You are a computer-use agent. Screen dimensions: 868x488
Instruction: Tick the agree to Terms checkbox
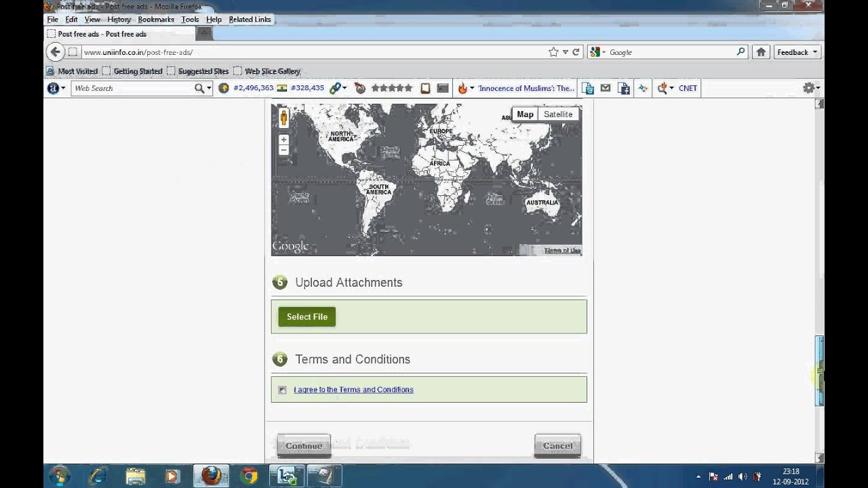tap(282, 390)
